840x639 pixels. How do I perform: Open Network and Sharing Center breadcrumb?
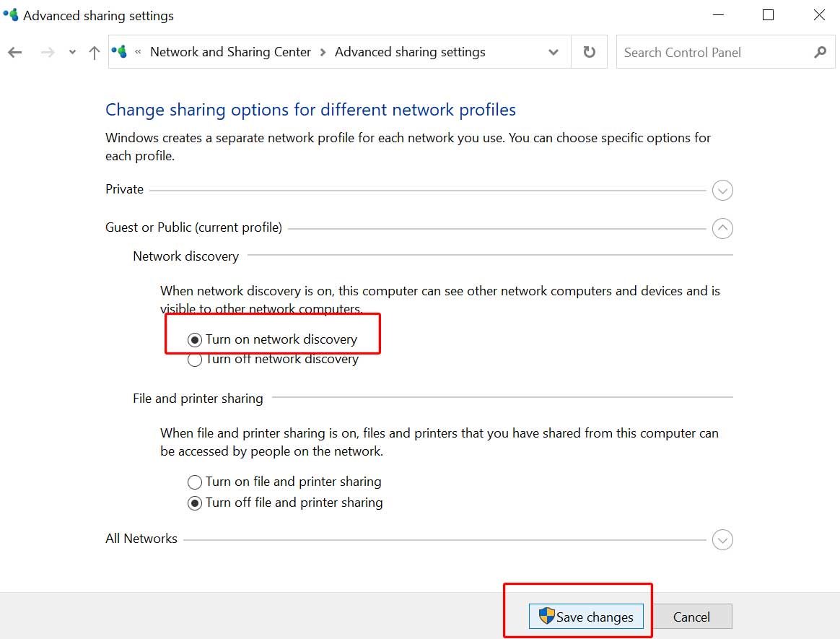(230, 52)
